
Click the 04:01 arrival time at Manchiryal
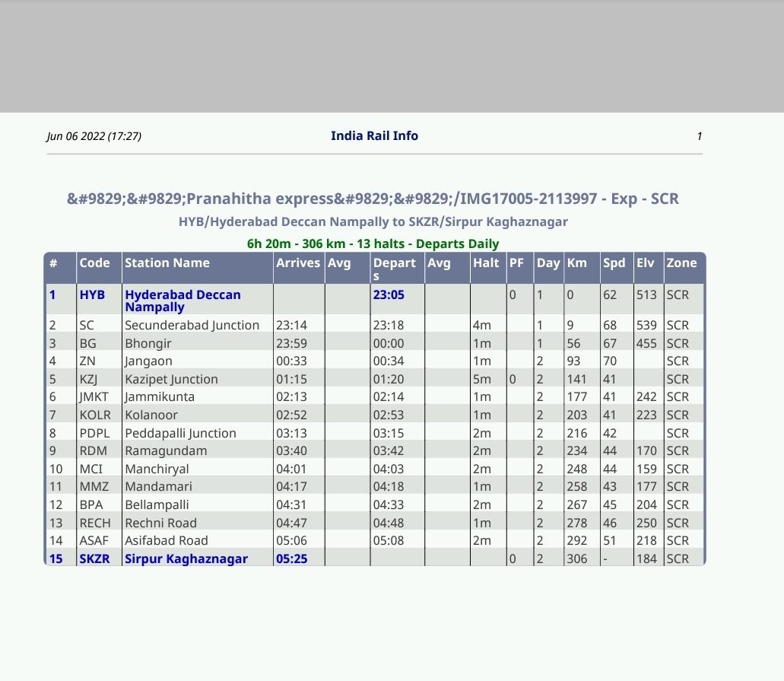291,469
